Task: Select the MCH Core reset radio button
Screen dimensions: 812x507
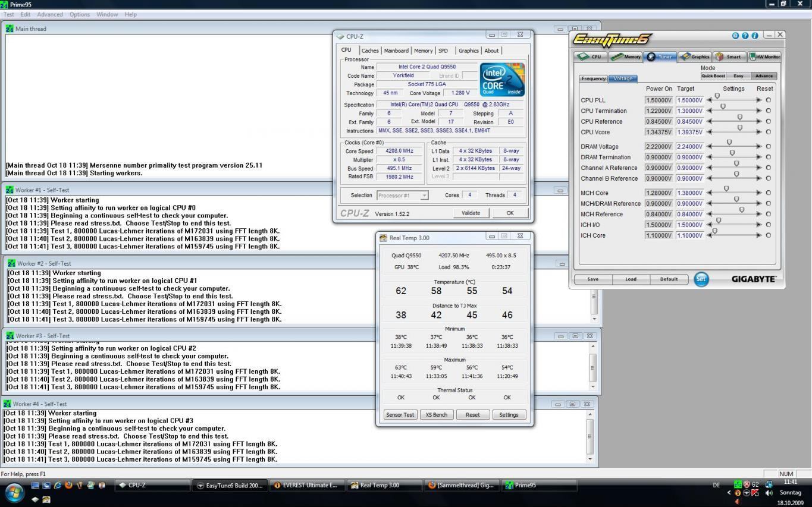Action: click(x=768, y=193)
